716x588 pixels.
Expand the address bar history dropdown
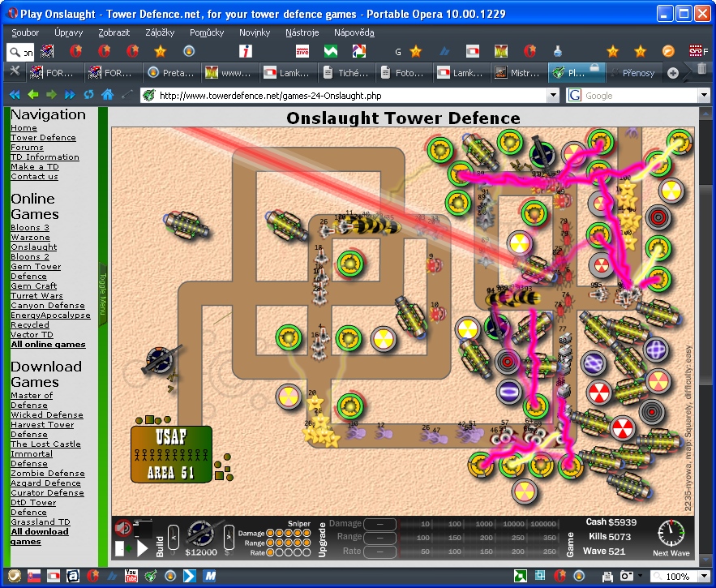coord(553,96)
